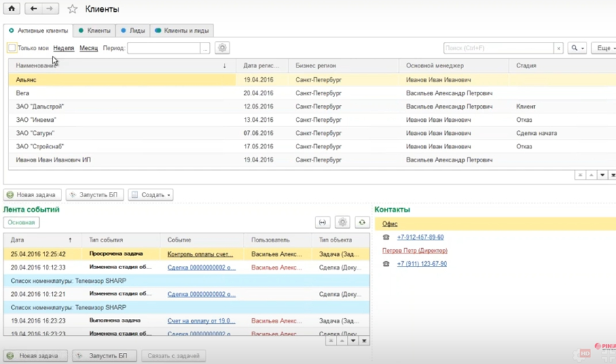Click phone icon beside +7-912-457-89-60
Image resolution: width=616 pixels, height=364 pixels.
[x=386, y=237]
